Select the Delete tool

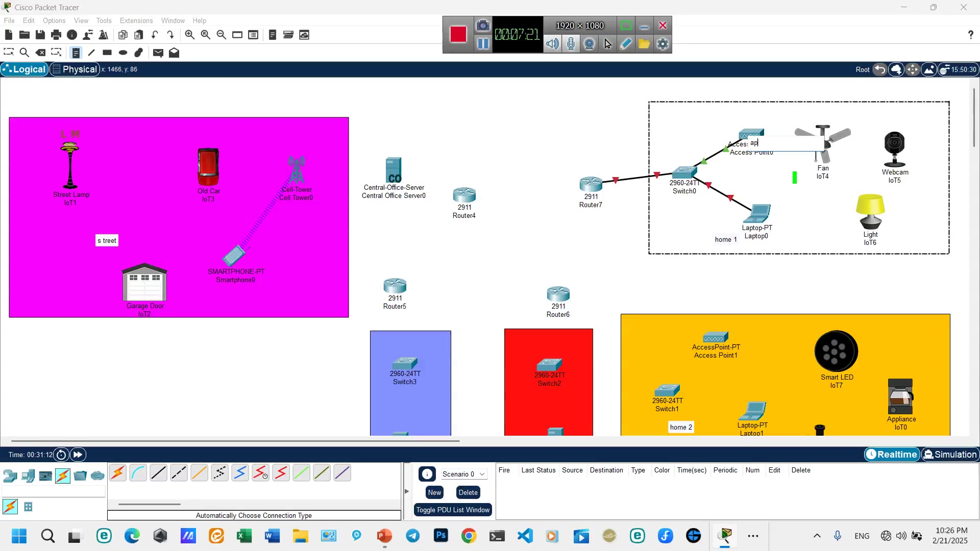[x=40, y=53]
